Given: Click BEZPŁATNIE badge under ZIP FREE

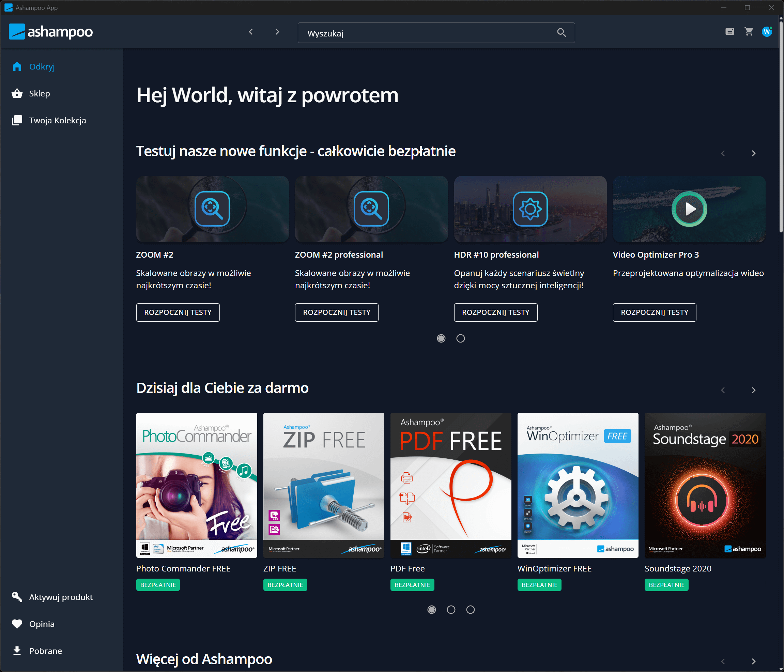Looking at the screenshot, I should pos(285,585).
